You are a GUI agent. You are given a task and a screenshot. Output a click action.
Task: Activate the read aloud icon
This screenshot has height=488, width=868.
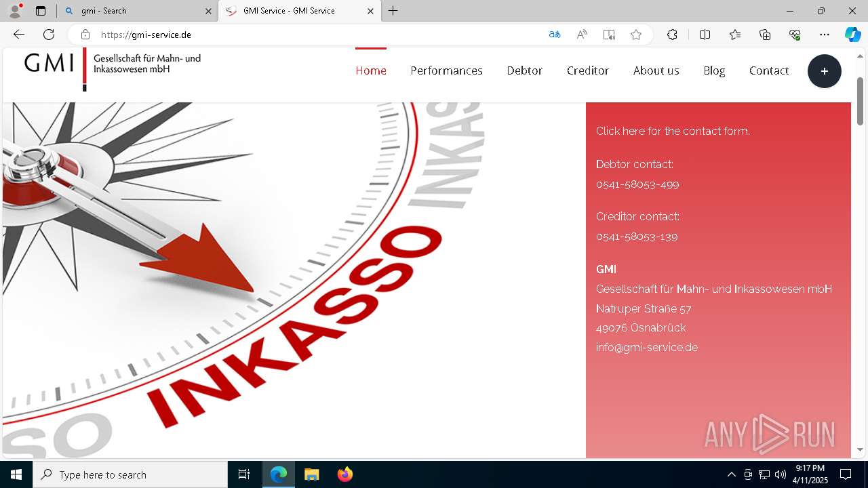(x=582, y=35)
